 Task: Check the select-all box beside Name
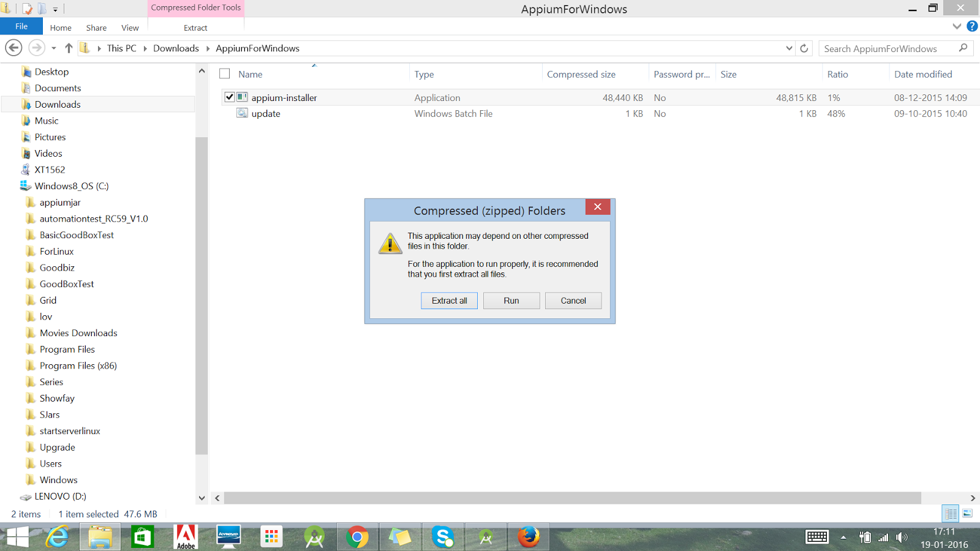click(225, 74)
